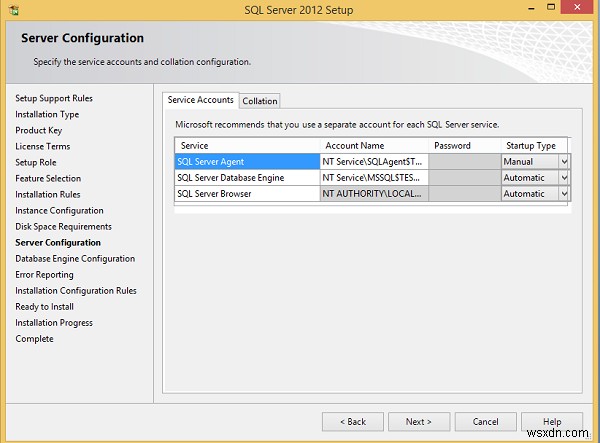Select Database Engine Configuration step
The image size is (600, 443).
(x=75, y=259)
